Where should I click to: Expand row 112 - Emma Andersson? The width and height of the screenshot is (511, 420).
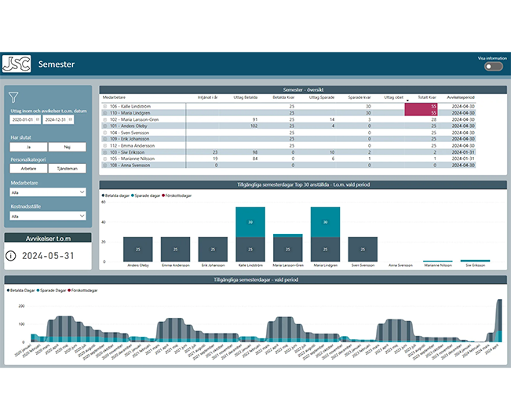[105, 146]
